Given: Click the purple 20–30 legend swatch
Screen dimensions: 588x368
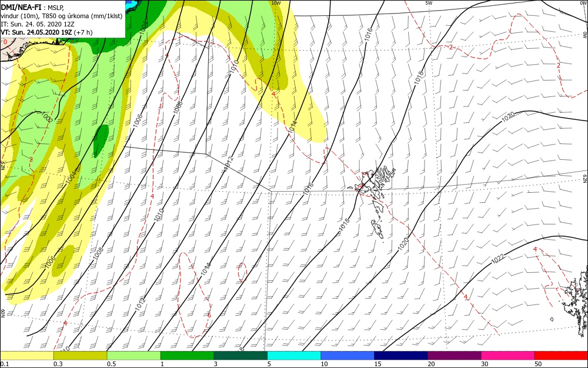Looking at the screenshot, I should click(x=454, y=356).
